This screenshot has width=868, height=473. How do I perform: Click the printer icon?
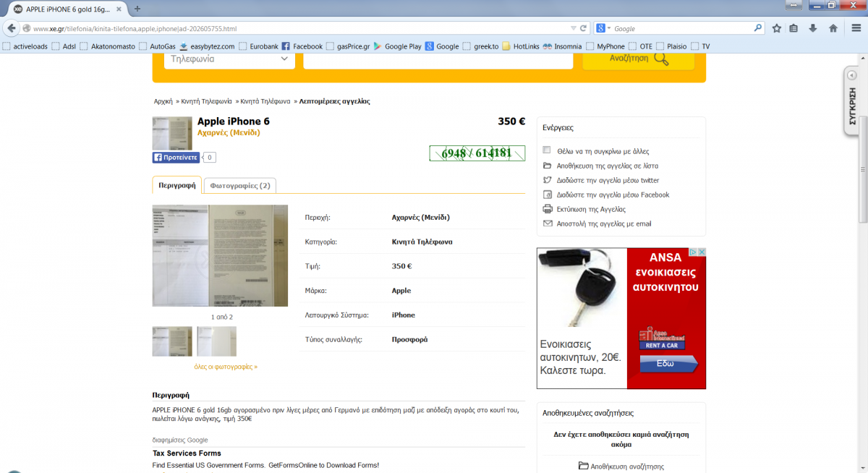(x=547, y=209)
